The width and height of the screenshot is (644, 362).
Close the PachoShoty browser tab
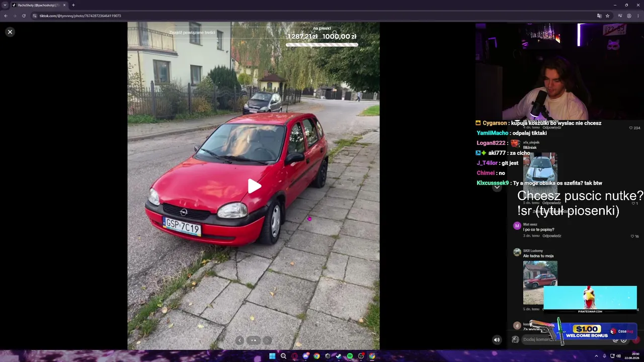64,5
